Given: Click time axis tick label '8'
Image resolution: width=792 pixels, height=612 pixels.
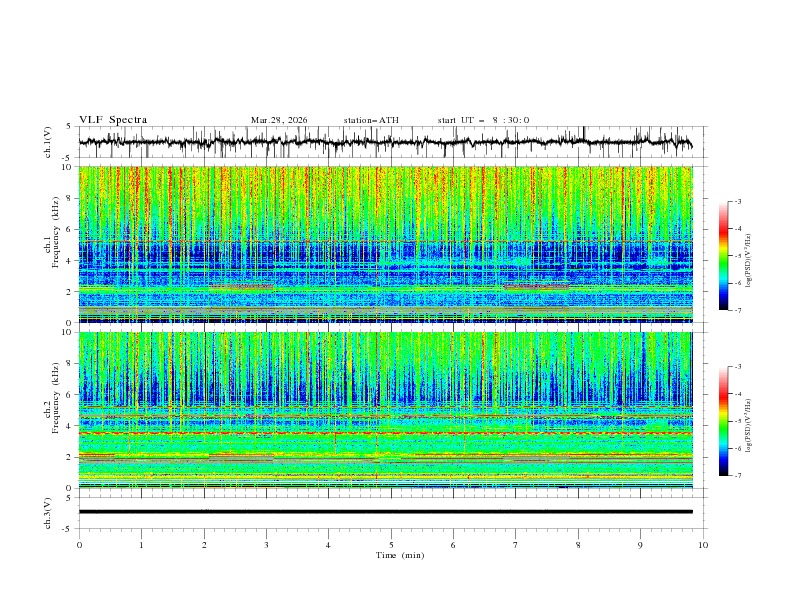Looking at the screenshot, I should [x=578, y=545].
